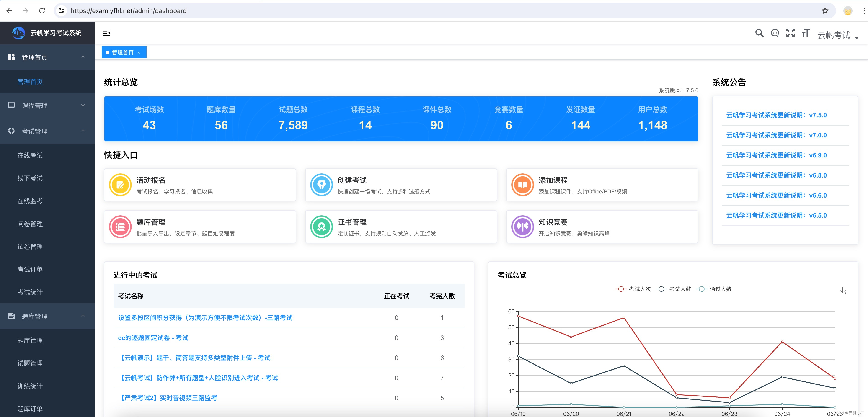This screenshot has height=417, width=868.
Task: Open the font size adjustment icon
Action: pyautogui.click(x=806, y=33)
